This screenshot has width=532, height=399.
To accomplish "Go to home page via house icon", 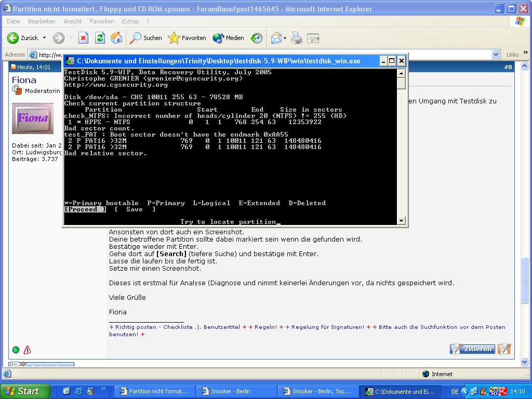I will [116, 38].
